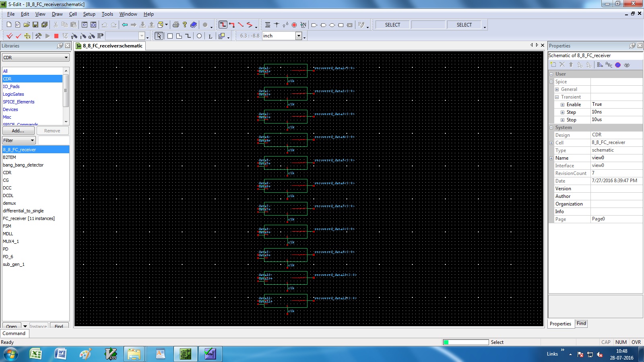Click the Print toolbar icon
The width and height of the screenshot is (644, 362).
(175, 25)
